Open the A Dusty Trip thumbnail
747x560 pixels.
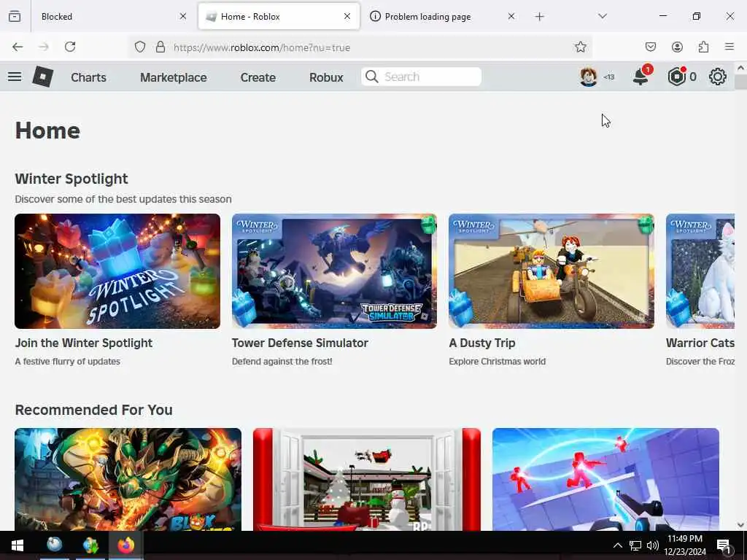[x=551, y=271]
